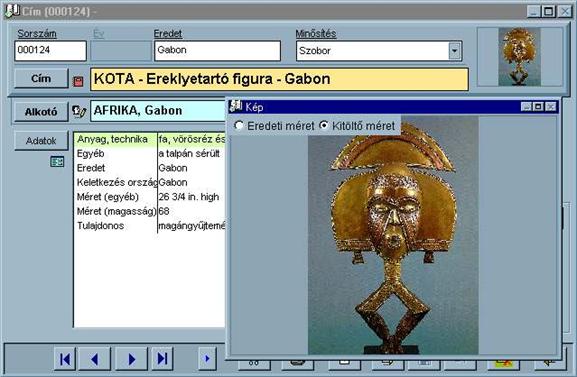Click the statue thumbnail in top right
Viewport: 577px width, 377px height.
pyautogui.click(x=519, y=57)
